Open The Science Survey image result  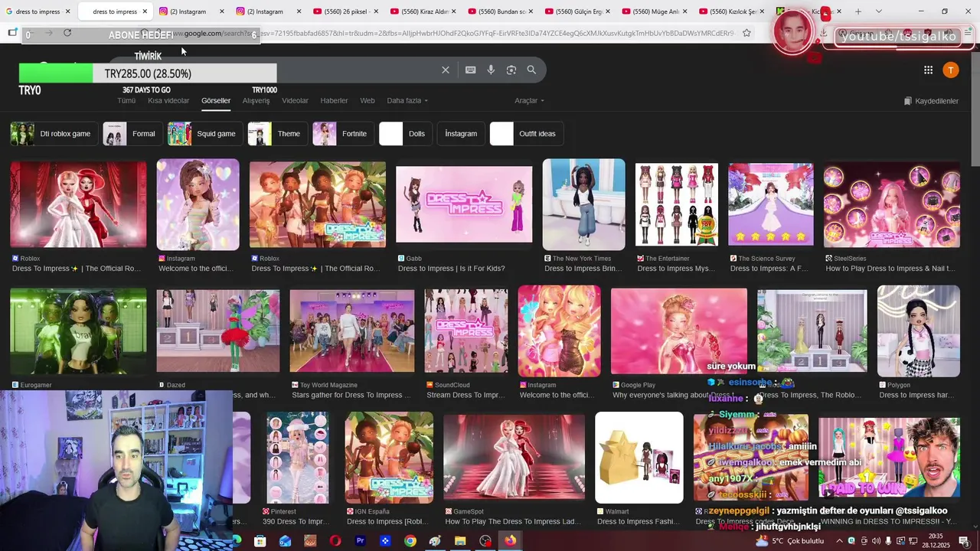(x=771, y=204)
